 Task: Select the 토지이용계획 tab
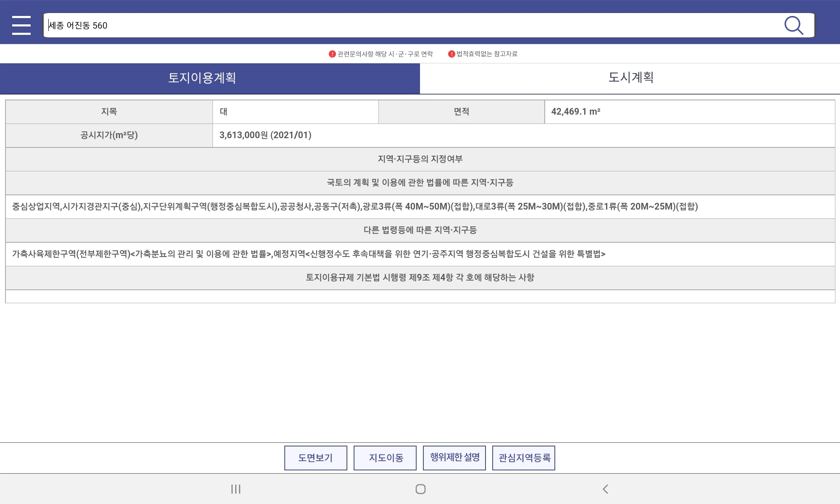tap(210, 78)
